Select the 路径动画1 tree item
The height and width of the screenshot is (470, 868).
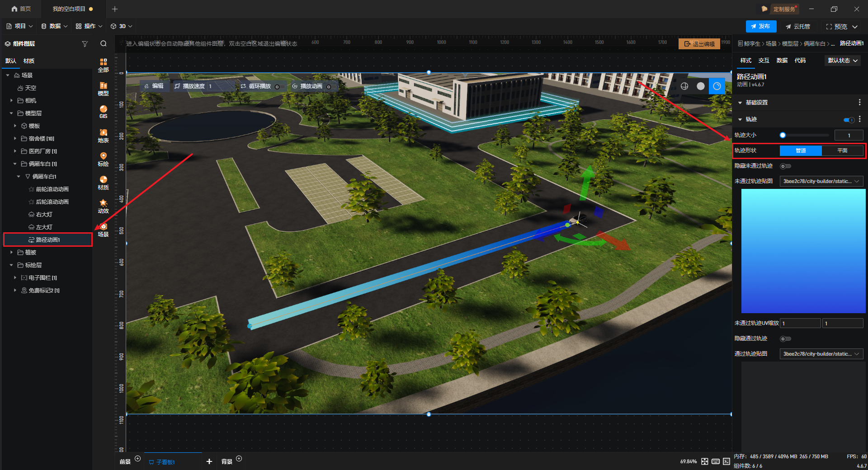(48, 240)
